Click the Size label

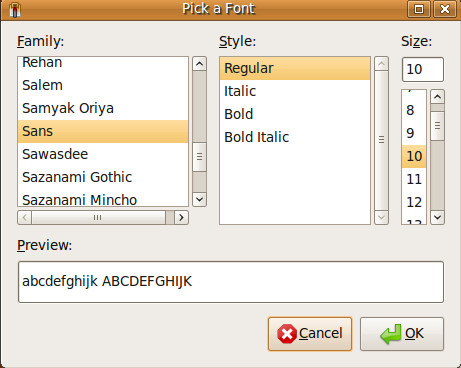416,42
